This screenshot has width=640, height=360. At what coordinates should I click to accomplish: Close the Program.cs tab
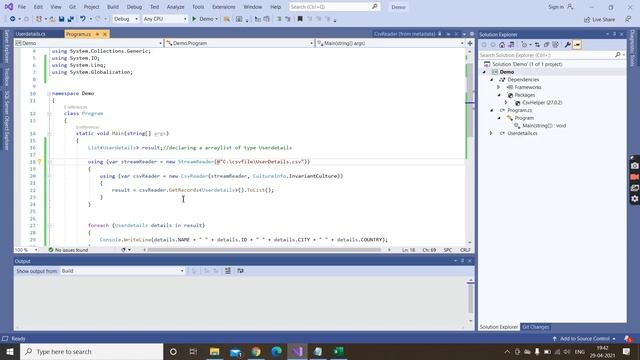(x=105, y=34)
